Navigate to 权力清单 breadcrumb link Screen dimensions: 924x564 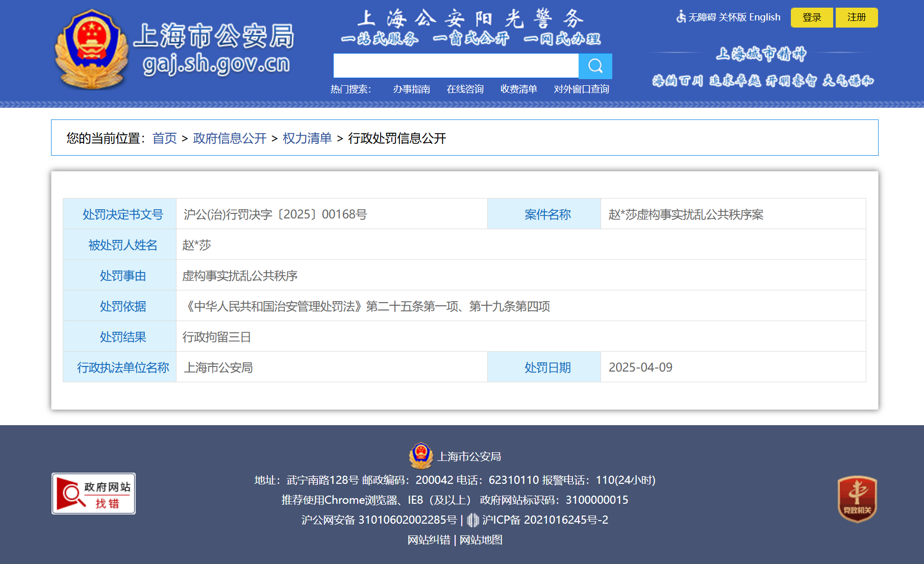307,138
